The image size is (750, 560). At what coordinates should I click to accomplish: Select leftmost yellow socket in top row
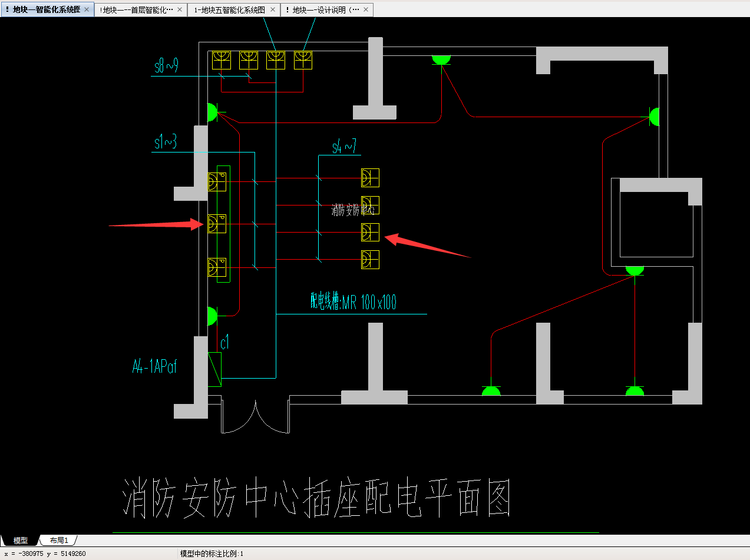click(x=221, y=60)
